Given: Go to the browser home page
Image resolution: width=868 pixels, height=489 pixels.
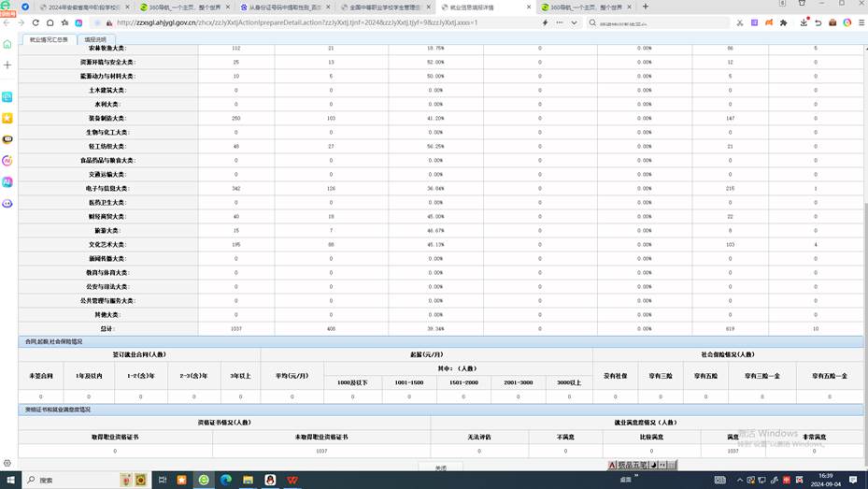Looking at the screenshot, I should tap(50, 22).
